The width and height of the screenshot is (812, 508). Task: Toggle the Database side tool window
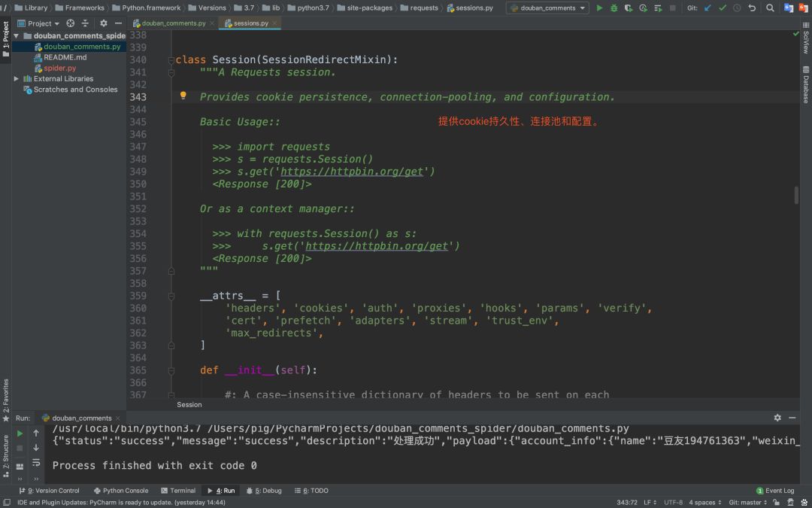coord(806,84)
